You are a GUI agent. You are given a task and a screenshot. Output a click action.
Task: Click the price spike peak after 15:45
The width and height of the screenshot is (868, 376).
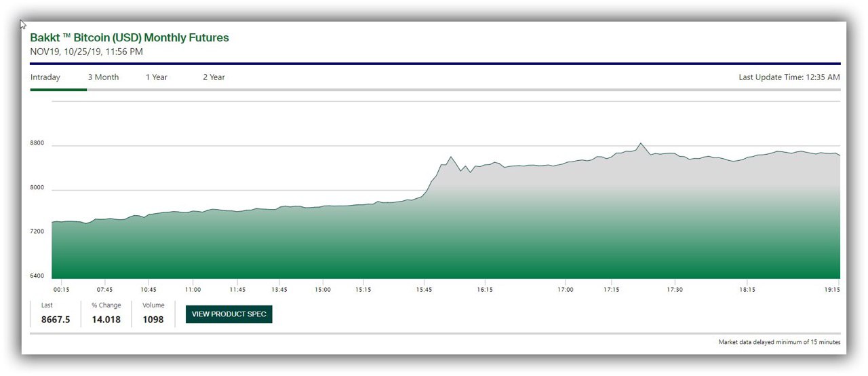(450, 157)
